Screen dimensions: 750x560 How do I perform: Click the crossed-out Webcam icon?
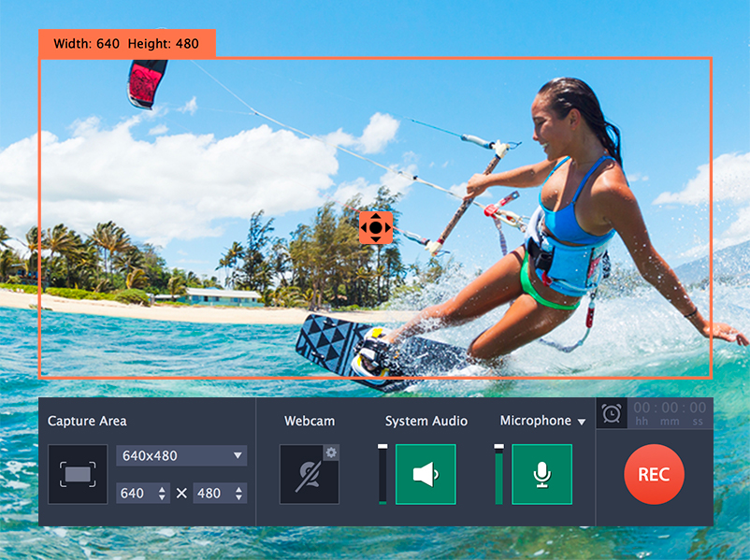[307, 477]
